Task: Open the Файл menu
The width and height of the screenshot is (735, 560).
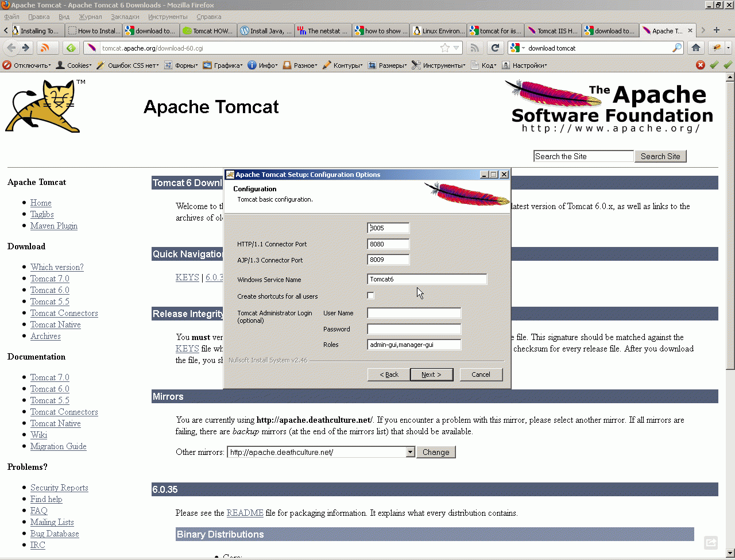Action: coord(11,17)
